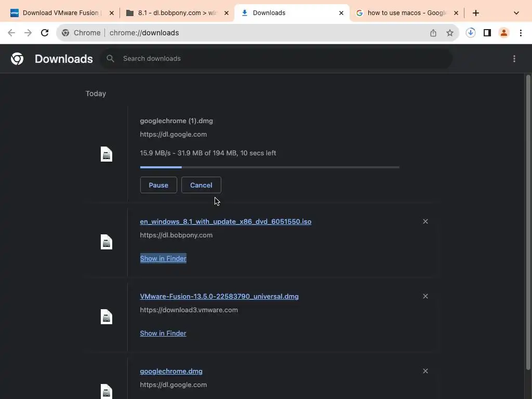
Task: Click the file icon for VMware-Fusion dmg
Action: [107, 316]
